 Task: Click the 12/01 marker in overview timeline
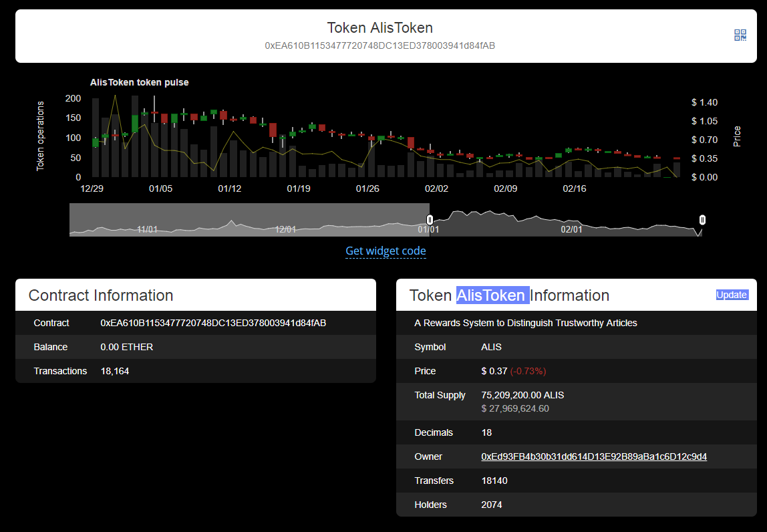[x=286, y=229]
